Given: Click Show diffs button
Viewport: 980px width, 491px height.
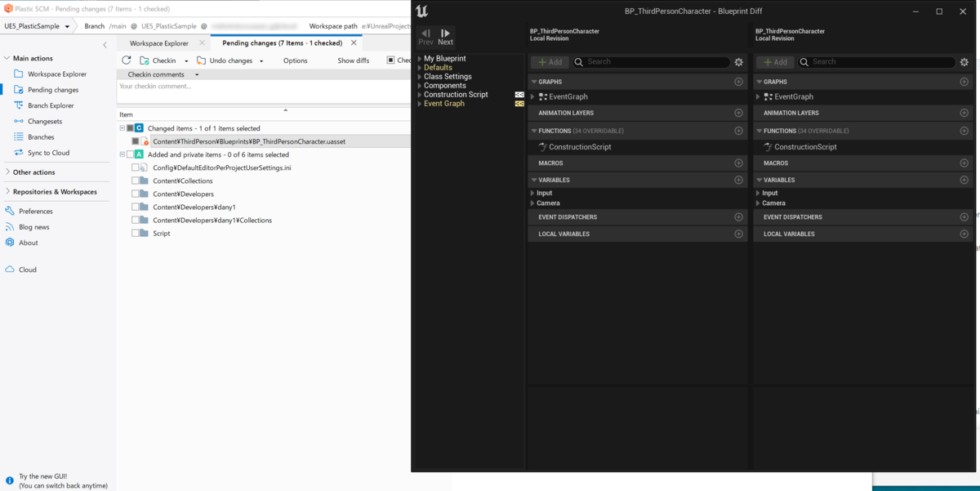Looking at the screenshot, I should click(354, 60).
